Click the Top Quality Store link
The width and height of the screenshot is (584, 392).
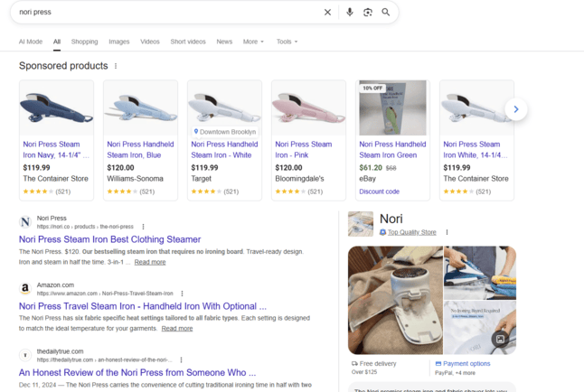(x=412, y=232)
